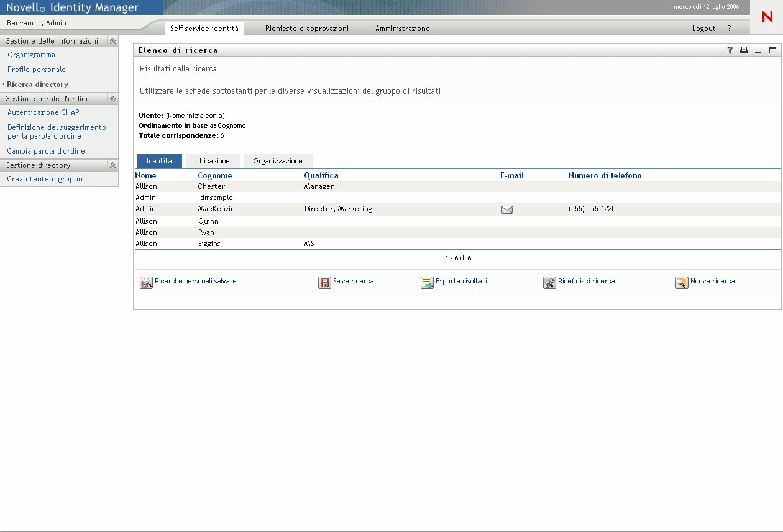This screenshot has width=783, height=532.
Task: Click the MS qualifica cell in Siggins row
Action: coord(309,244)
